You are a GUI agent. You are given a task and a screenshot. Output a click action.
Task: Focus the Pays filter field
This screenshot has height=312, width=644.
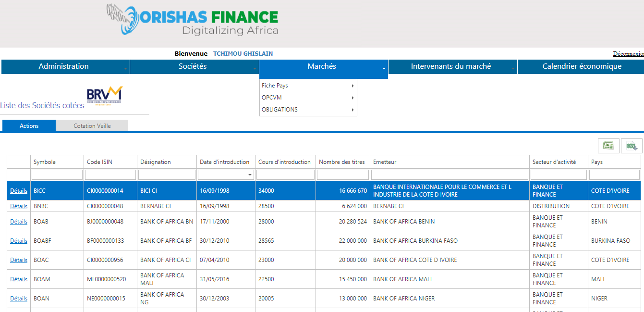point(614,175)
